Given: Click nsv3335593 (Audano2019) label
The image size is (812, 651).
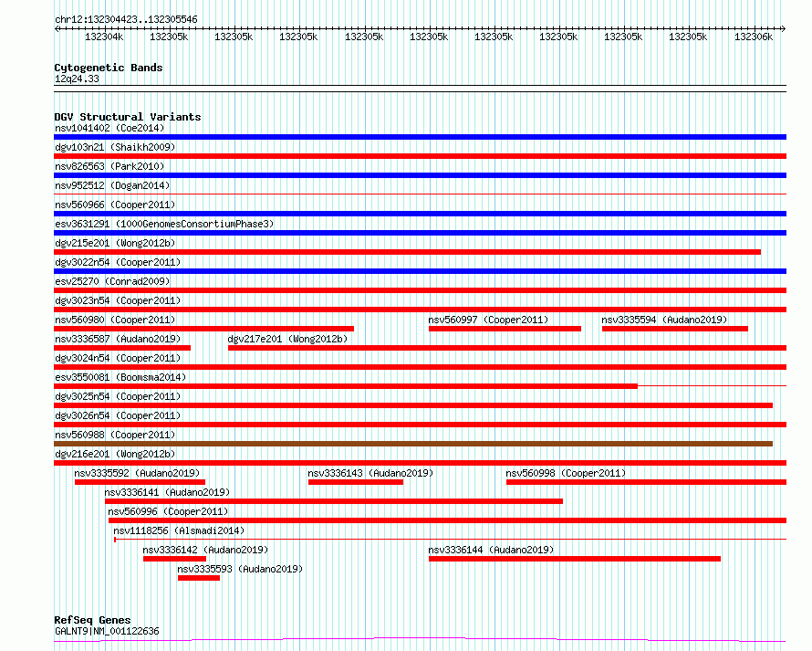Looking at the screenshot, I should tap(240, 569).
